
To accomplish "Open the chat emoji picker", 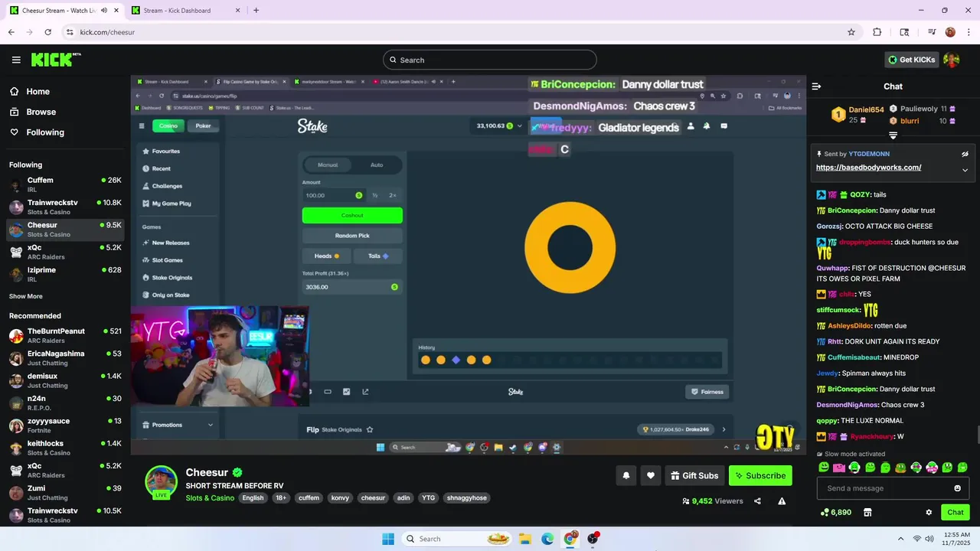I will coord(957,488).
